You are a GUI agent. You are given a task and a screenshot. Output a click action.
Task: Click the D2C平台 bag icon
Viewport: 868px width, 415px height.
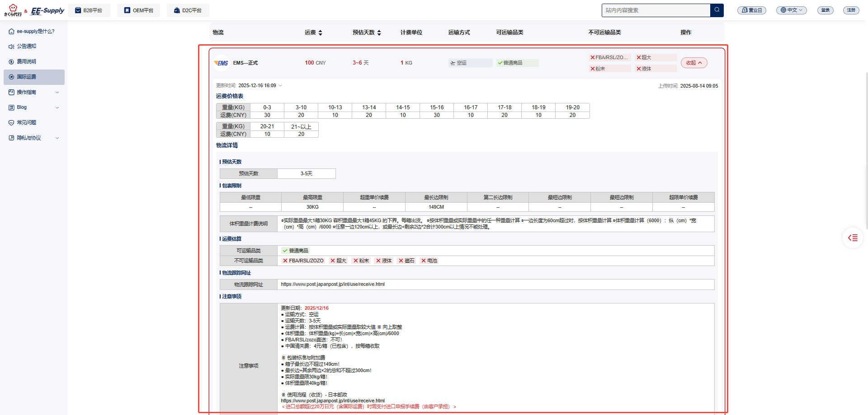pos(177,10)
